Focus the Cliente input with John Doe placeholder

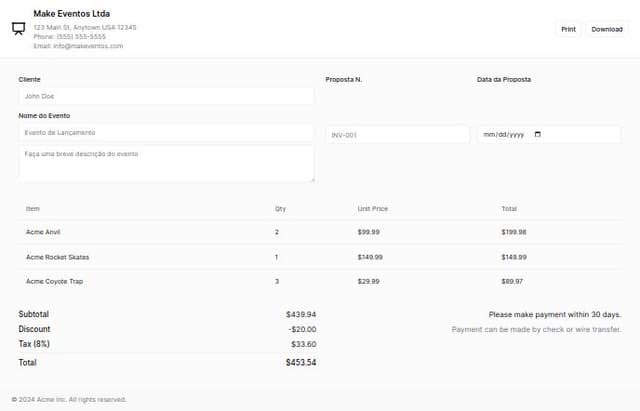[166, 96]
